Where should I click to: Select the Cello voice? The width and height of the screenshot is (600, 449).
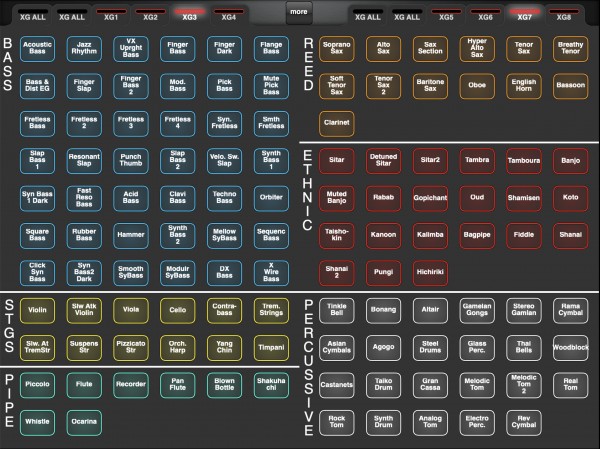pos(178,310)
